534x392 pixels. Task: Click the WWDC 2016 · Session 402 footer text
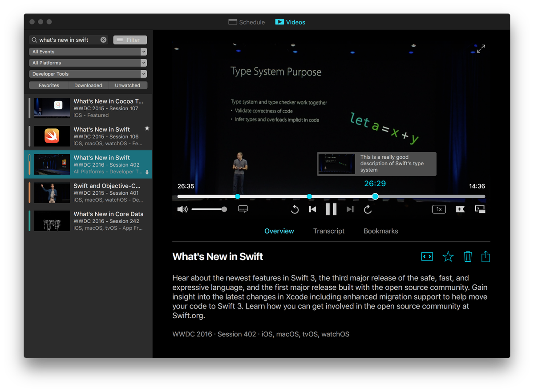pos(261,334)
